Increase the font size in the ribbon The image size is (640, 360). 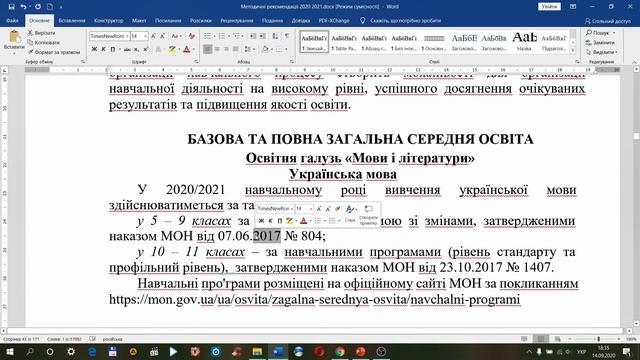(153, 36)
